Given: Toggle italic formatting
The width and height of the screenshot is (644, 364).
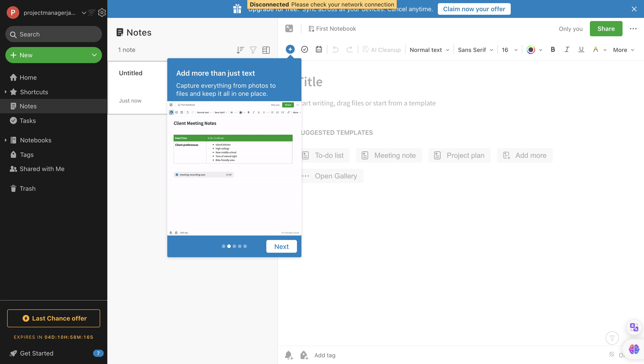Looking at the screenshot, I should (567, 49).
